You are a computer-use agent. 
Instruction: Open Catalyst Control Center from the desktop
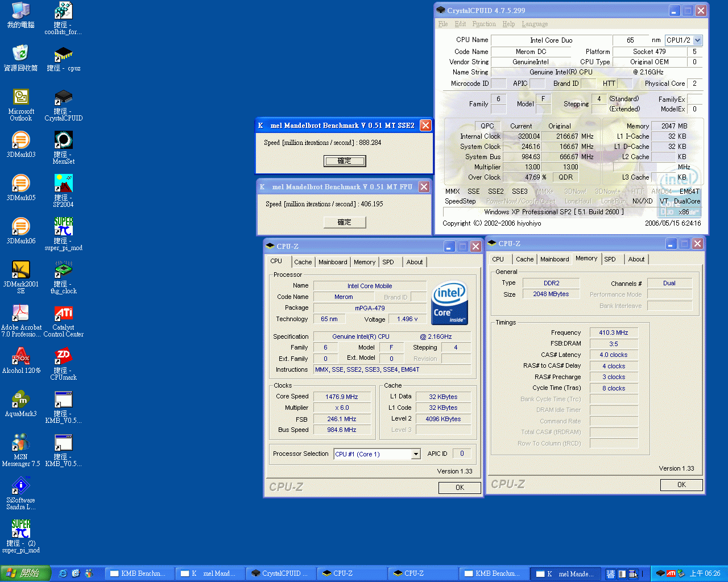click(x=63, y=318)
